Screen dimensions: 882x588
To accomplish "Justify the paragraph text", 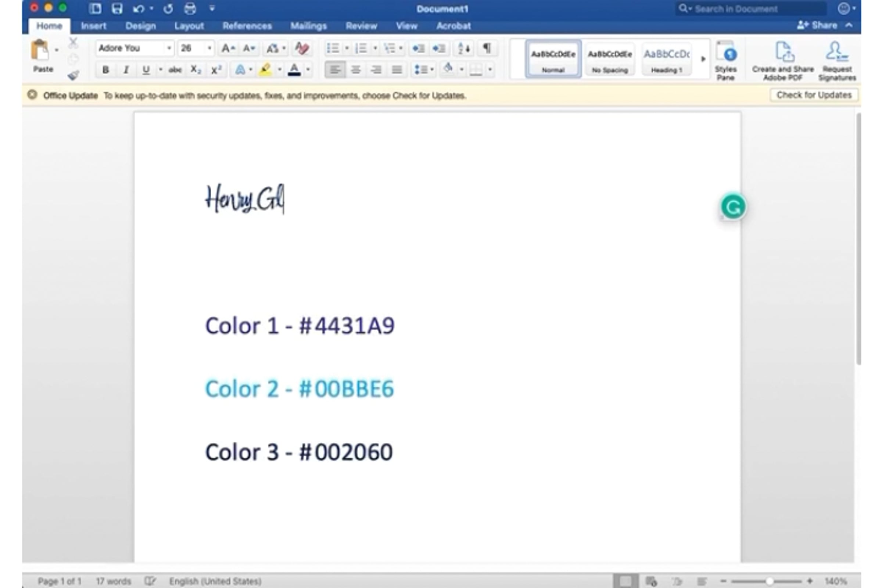I will point(397,70).
